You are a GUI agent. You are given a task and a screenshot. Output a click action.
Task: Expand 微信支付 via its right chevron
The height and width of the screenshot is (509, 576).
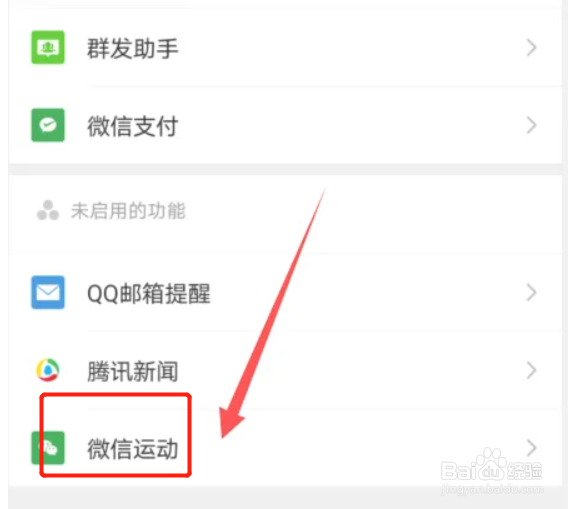coord(532,125)
